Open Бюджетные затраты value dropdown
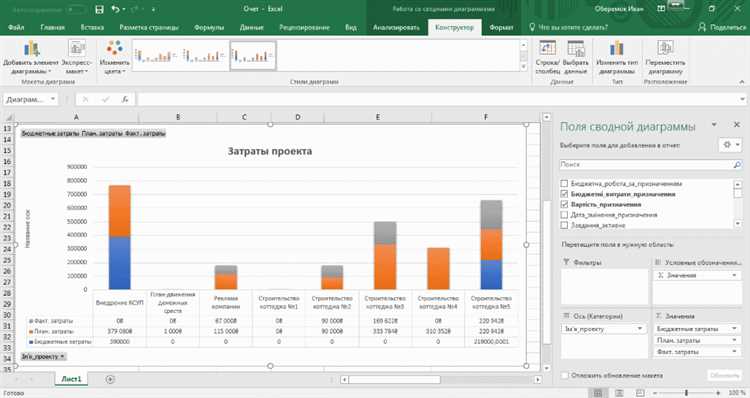750x398 pixels. (x=734, y=329)
